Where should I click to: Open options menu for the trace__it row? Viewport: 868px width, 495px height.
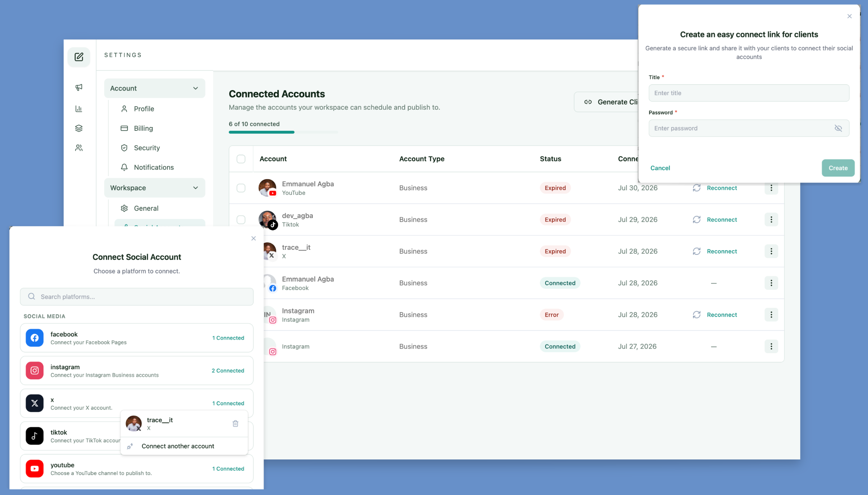click(x=771, y=252)
